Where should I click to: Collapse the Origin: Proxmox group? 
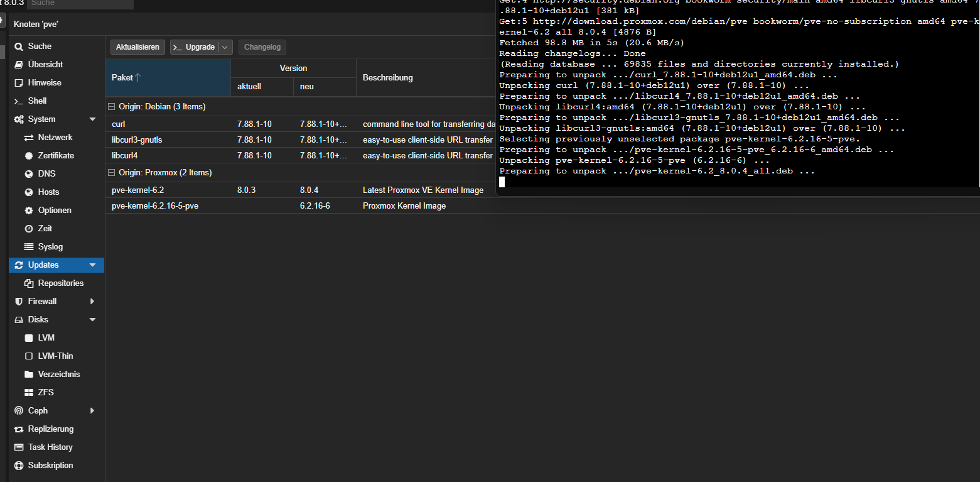(111, 173)
